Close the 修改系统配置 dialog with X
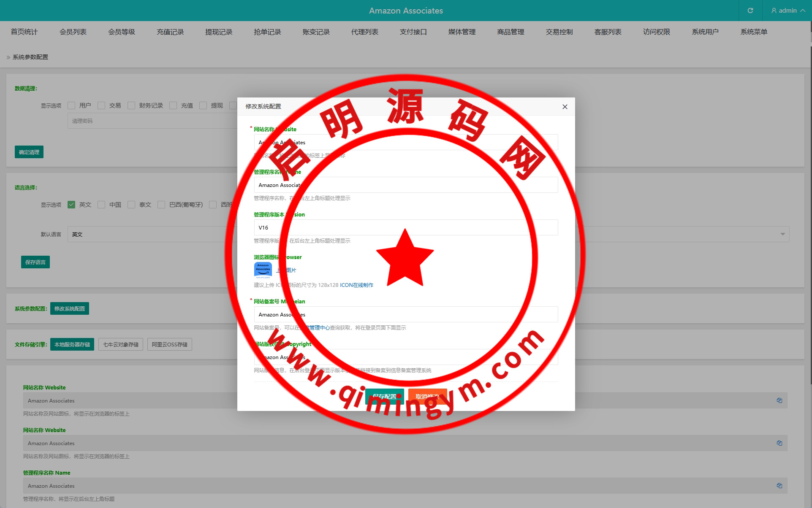812x508 pixels. point(565,107)
